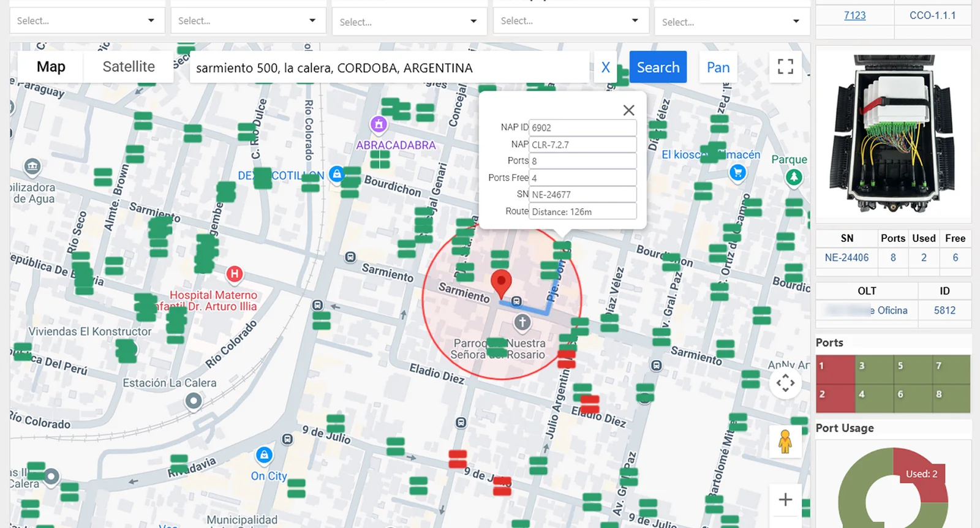Click the NAP box photo thumbnail
980x528 pixels.
[x=893, y=133]
